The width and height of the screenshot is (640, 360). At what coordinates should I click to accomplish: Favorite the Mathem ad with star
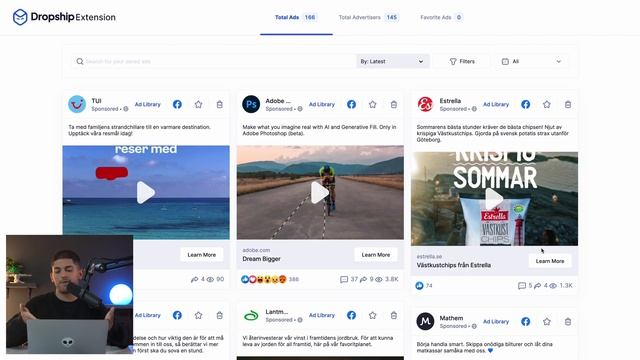(547, 322)
